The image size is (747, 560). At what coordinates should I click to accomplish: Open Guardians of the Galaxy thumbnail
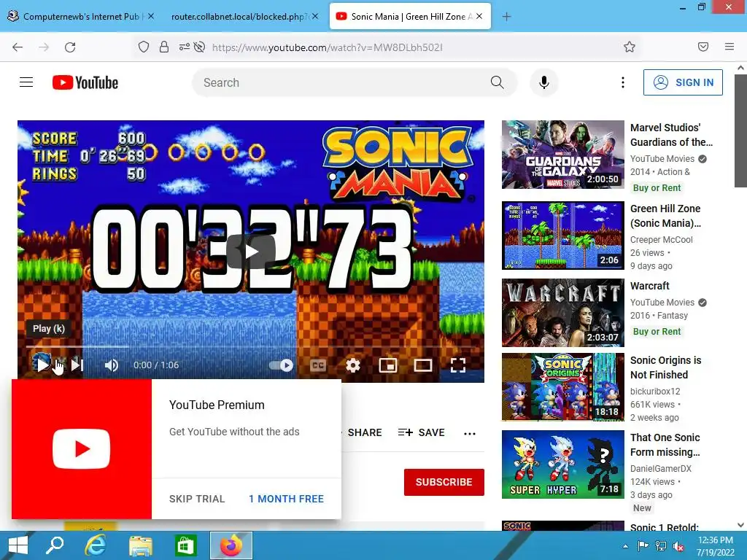pyautogui.click(x=562, y=155)
